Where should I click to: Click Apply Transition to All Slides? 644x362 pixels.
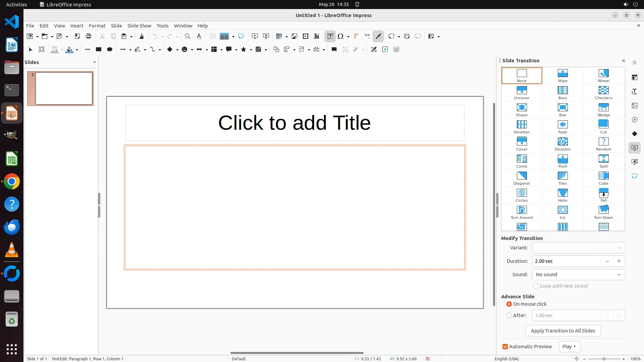[563, 331]
